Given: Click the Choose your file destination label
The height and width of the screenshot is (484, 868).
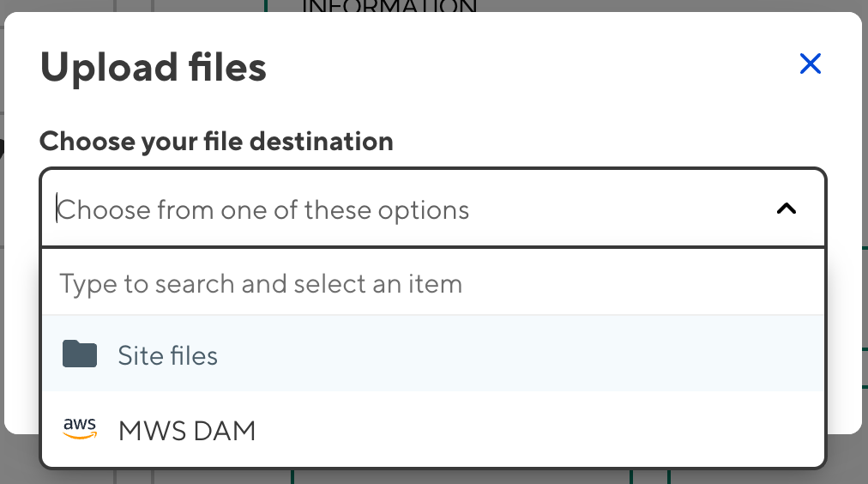Looking at the screenshot, I should (216, 141).
